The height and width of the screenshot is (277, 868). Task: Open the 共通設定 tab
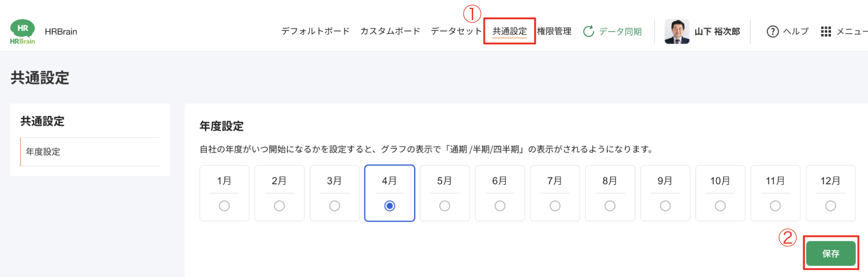coord(509,31)
